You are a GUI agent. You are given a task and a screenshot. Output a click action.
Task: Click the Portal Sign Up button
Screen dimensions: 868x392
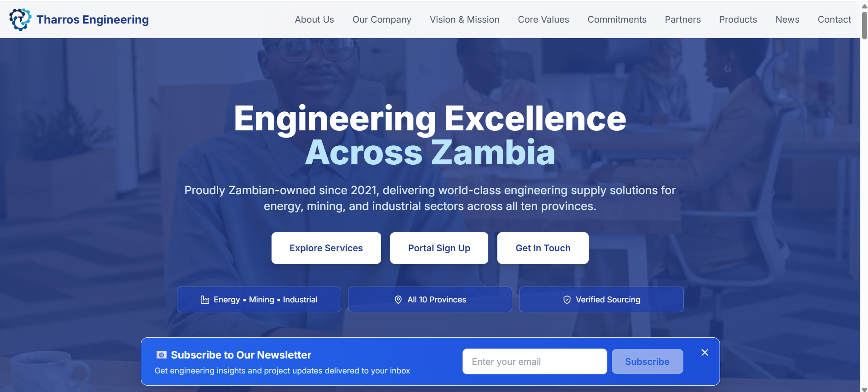click(439, 248)
